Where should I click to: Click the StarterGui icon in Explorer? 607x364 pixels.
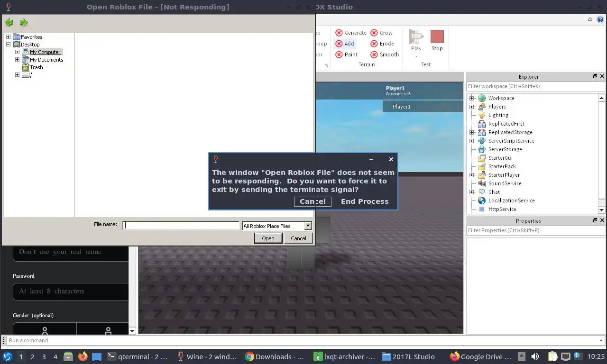(x=482, y=158)
